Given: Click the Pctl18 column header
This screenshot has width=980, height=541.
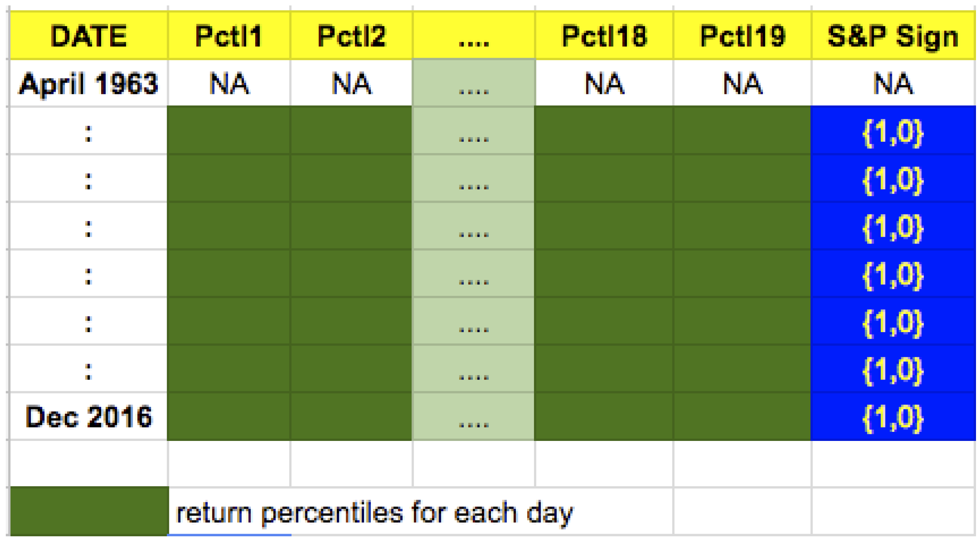Looking at the screenshot, I should tap(604, 36).
